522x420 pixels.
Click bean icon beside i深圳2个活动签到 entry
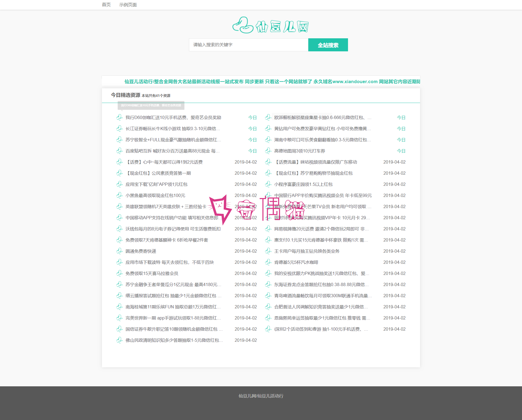point(268,329)
